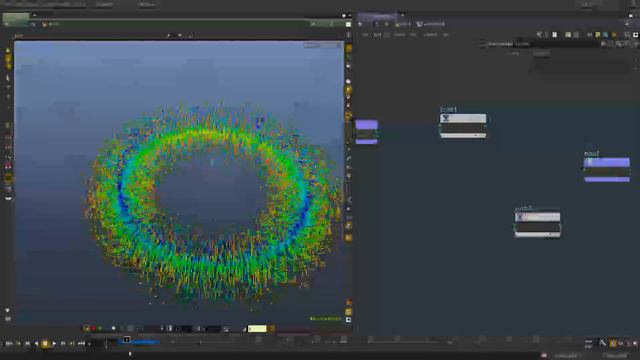This screenshot has width=640, height=360.
Task: Click the red icon in viewport bottom toolbar
Action: pos(93,328)
